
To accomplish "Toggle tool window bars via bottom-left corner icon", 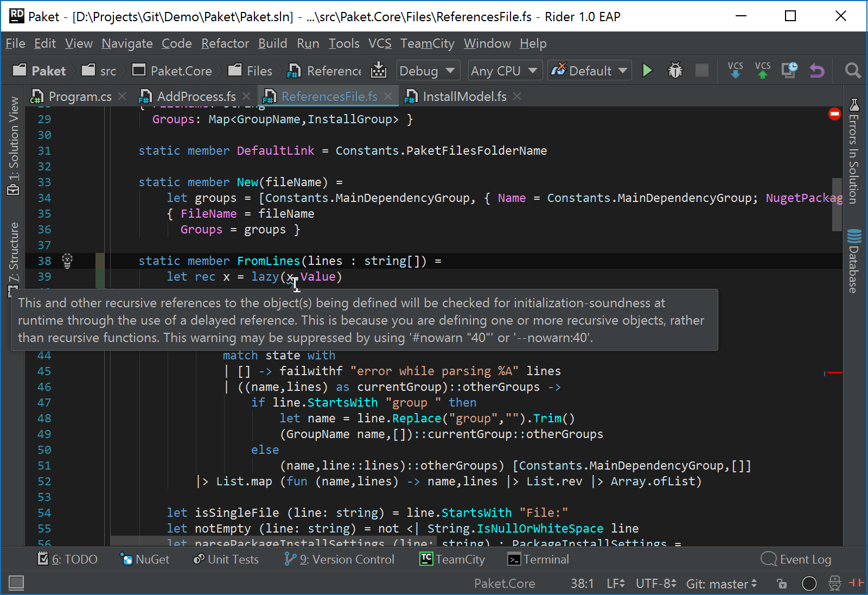I will click(x=16, y=583).
